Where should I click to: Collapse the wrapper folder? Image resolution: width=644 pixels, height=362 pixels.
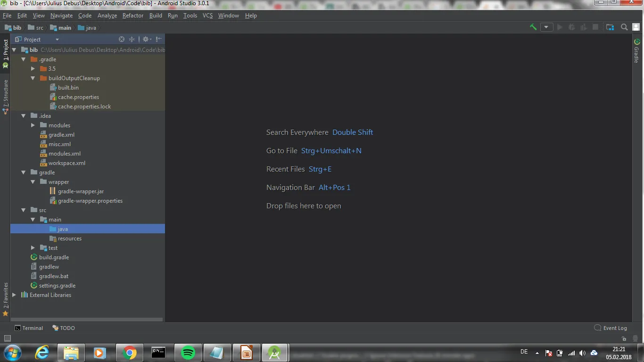[x=33, y=182]
